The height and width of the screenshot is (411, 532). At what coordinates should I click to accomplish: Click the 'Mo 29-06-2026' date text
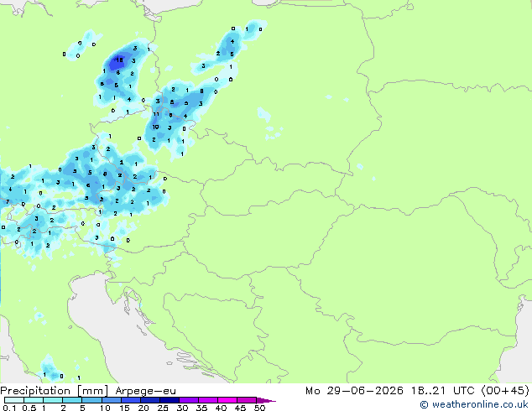pos(355,391)
